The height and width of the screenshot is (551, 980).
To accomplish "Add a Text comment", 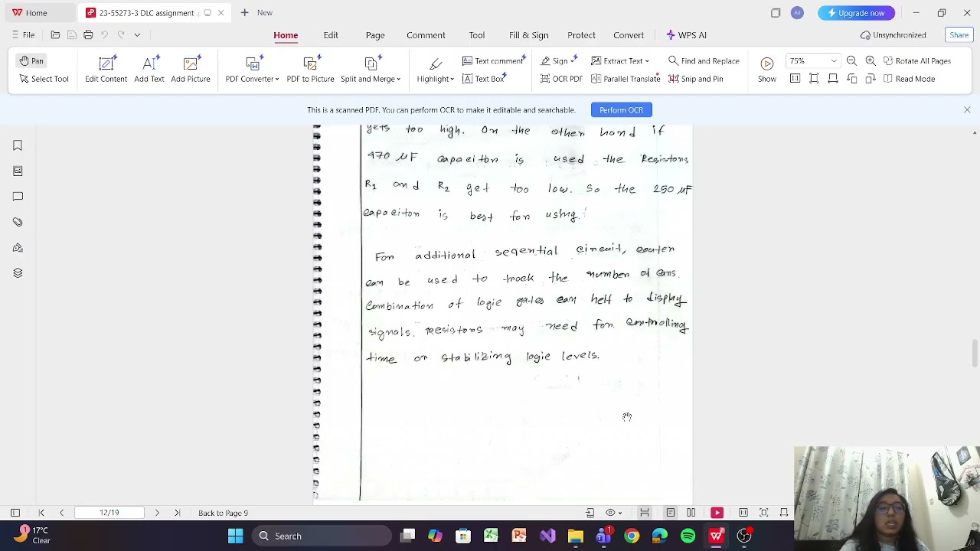I will [x=494, y=60].
